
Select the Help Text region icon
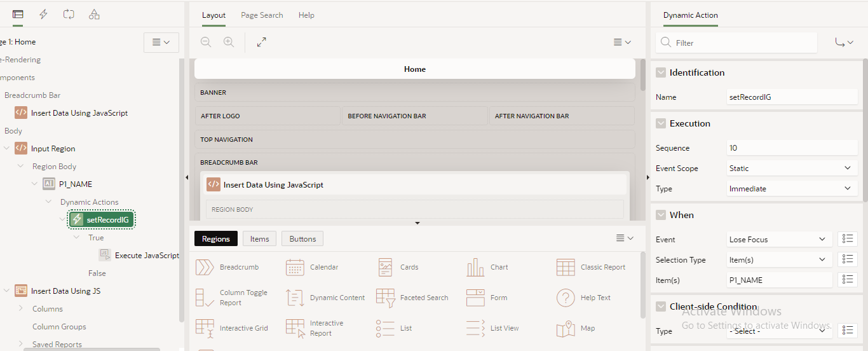(566, 298)
